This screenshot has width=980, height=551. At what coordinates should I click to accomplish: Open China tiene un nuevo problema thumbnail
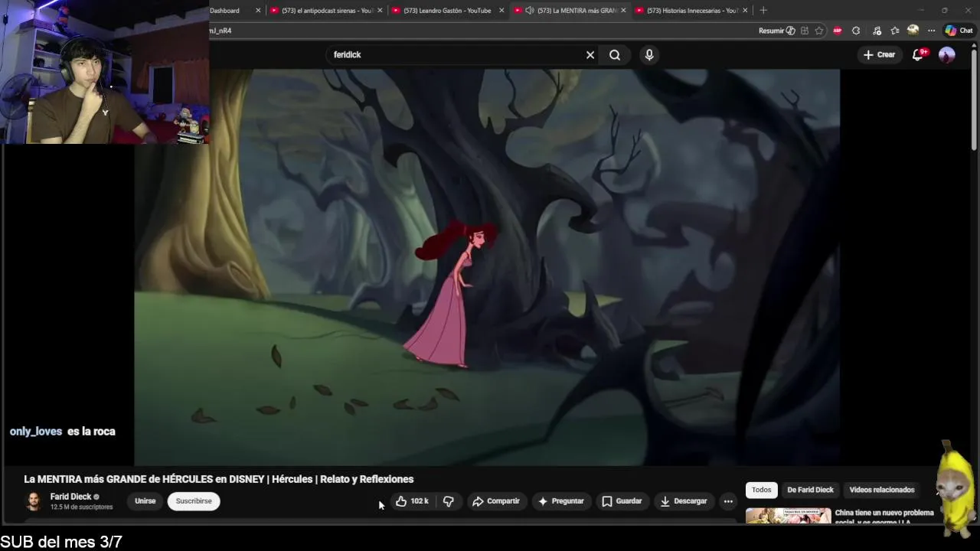click(x=788, y=516)
